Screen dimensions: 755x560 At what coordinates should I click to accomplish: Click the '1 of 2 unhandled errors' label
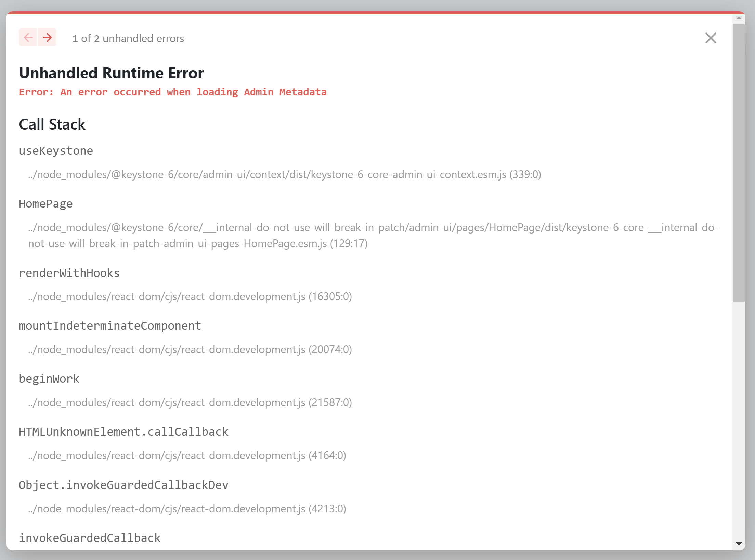click(x=128, y=38)
